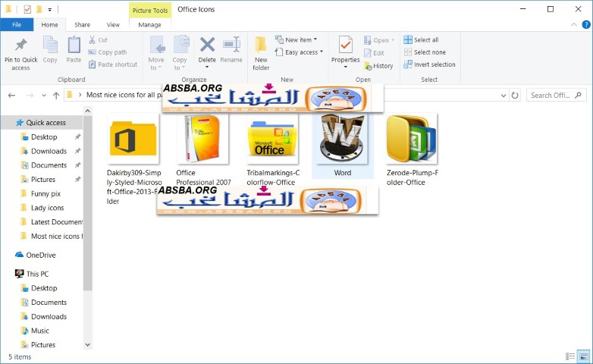Image resolution: width=593 pixels, height=364 pixels.
Task: Click the Picture Tools contextual tab
Action: point(149,10)
